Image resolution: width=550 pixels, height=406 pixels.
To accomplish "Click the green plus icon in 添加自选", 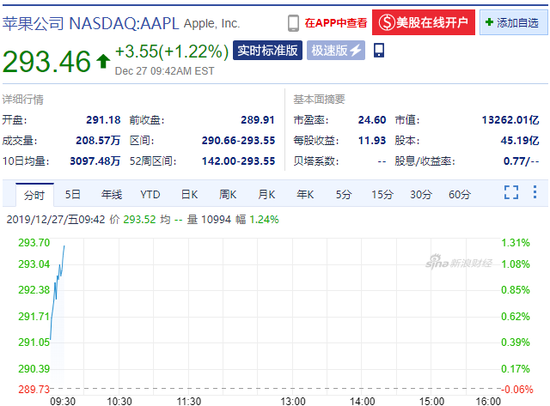I will (x=489, y=22).
